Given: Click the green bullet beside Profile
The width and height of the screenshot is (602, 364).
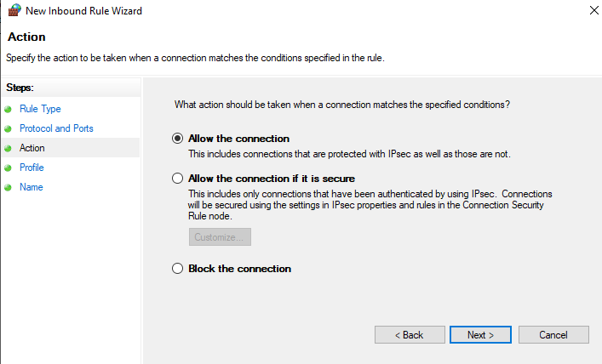Looking at the screenshot, I should (9, 168).
